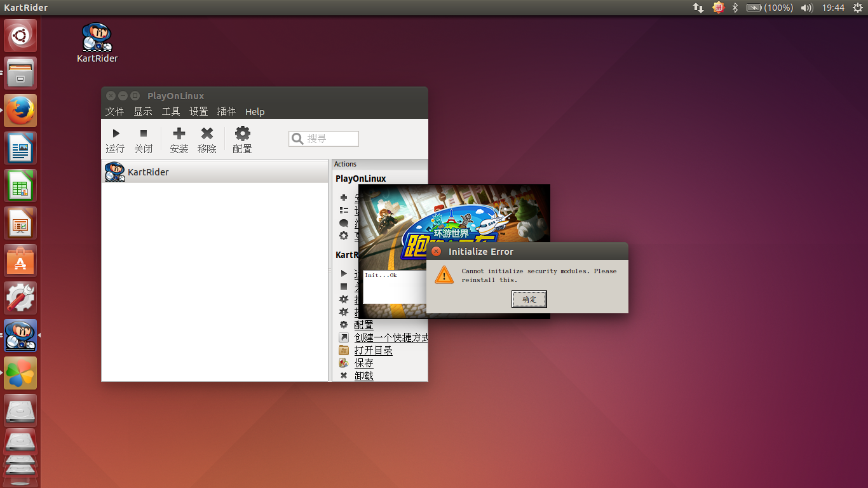Click the 配置 link in the Actions panel
Screen dimensions: 868x488
point(364,325)
